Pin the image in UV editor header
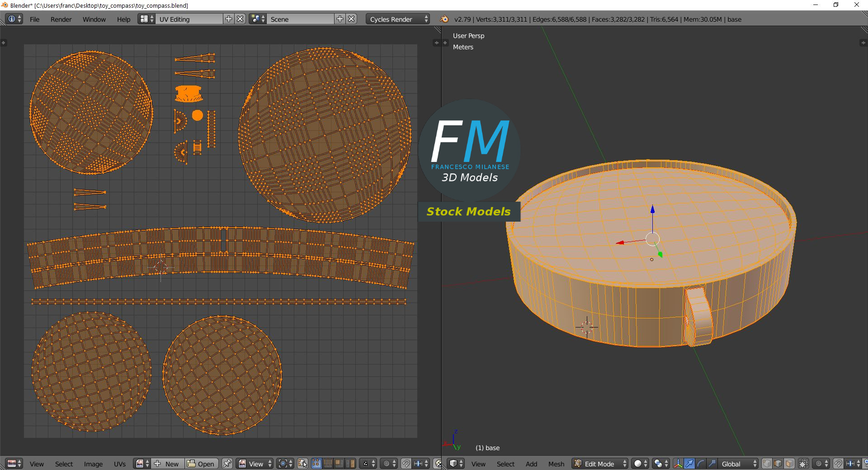Image resolution: width=868 pixels, height=470 pixels. point(227,464)
